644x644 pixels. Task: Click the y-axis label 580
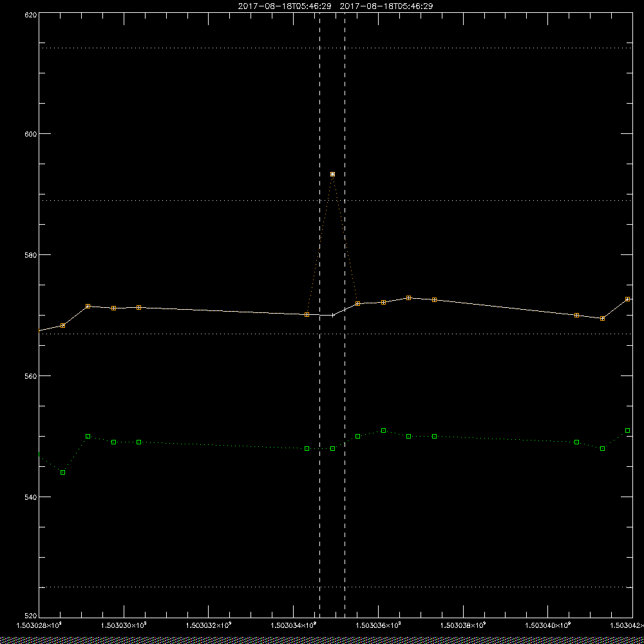[x=31, y=254]
